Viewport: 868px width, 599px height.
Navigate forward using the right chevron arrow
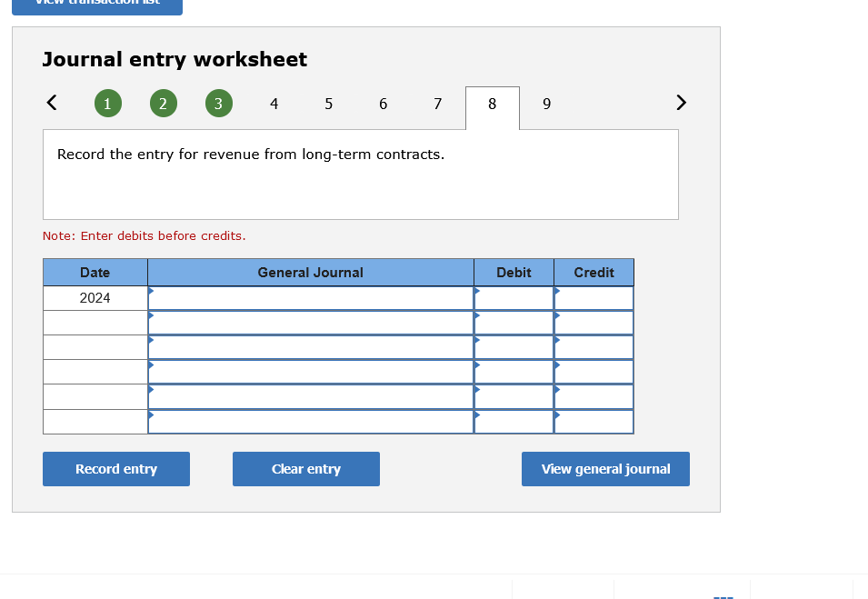coord(681,103)
